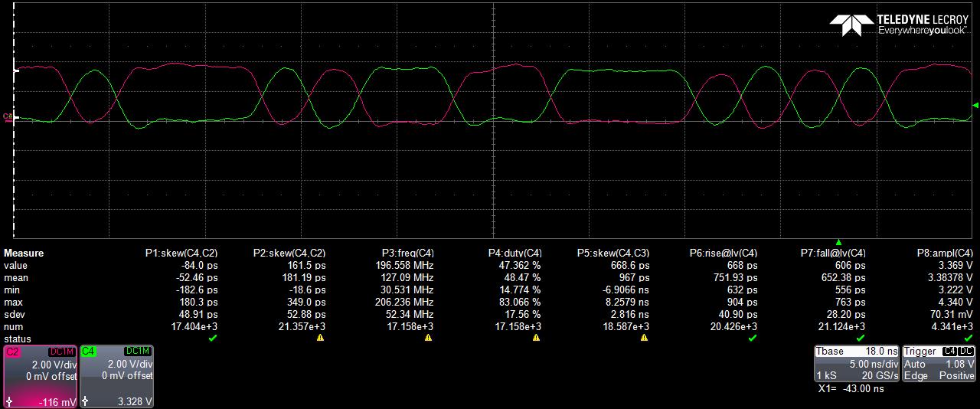This screenshot has height=409, width=980.
Task: Select the P3:freq(C4) measurement header
Action: (407, 254)
